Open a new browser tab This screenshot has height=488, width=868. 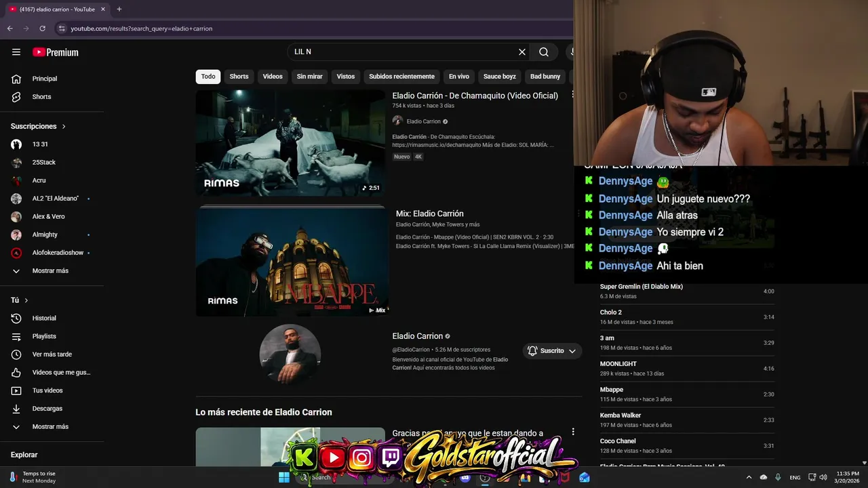pyautogui.click(x=119, y=9)
